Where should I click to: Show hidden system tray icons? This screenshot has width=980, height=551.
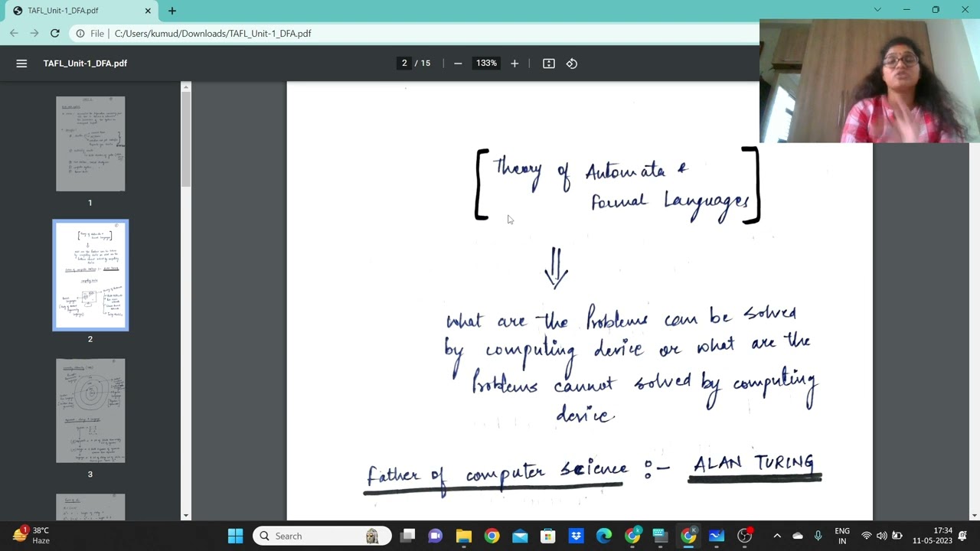(777, 536)
